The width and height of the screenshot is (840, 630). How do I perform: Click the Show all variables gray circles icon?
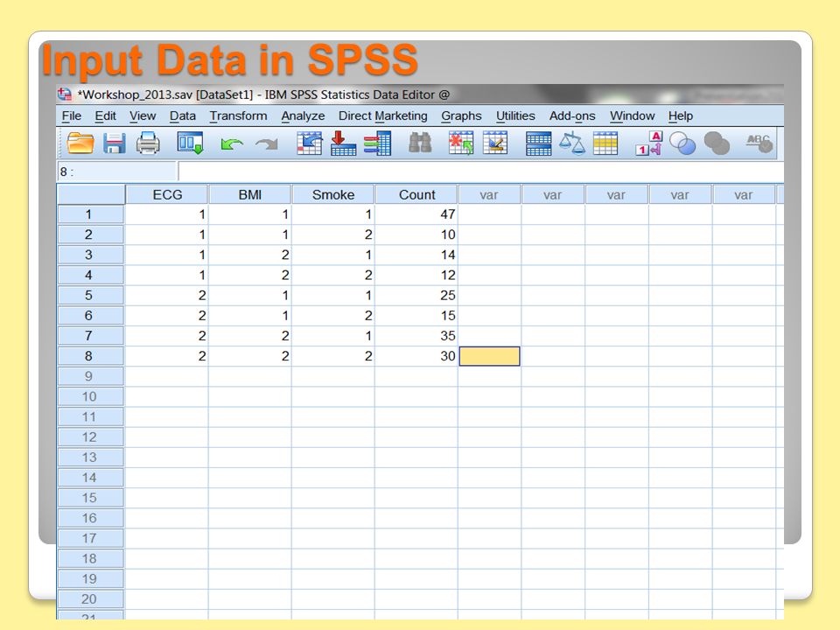tap(717, 143)
